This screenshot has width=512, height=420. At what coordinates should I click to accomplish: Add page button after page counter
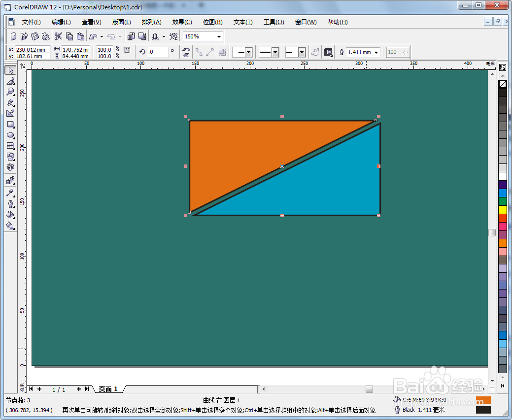tap(79, 388)
